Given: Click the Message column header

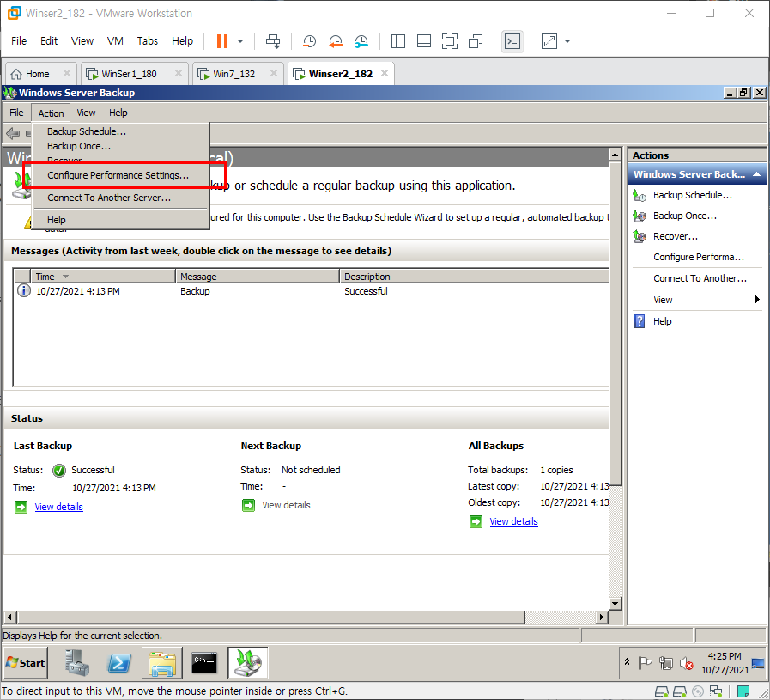Looking at the screenshot, I should pos(258,277).
